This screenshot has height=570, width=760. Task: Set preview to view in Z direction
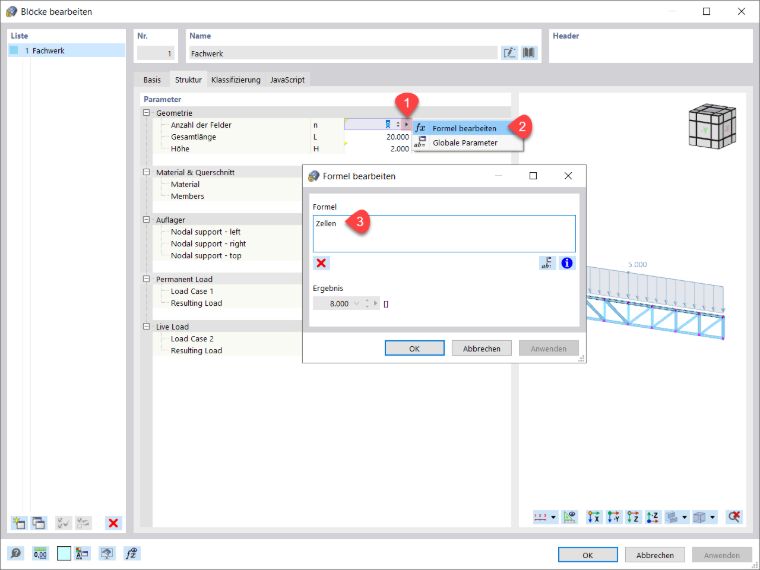pyautogui.click(x=633, y=517)
